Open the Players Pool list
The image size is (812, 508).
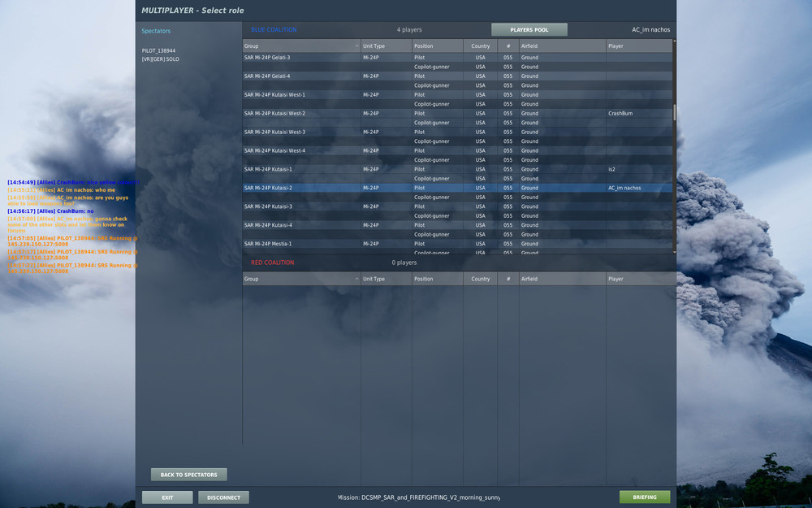[529, 29]
